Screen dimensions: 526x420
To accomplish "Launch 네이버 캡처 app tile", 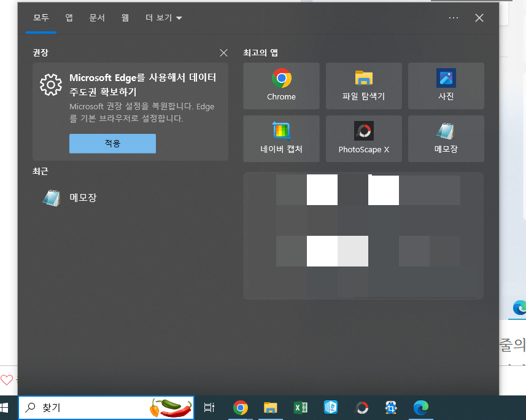I will pos(281,139).
